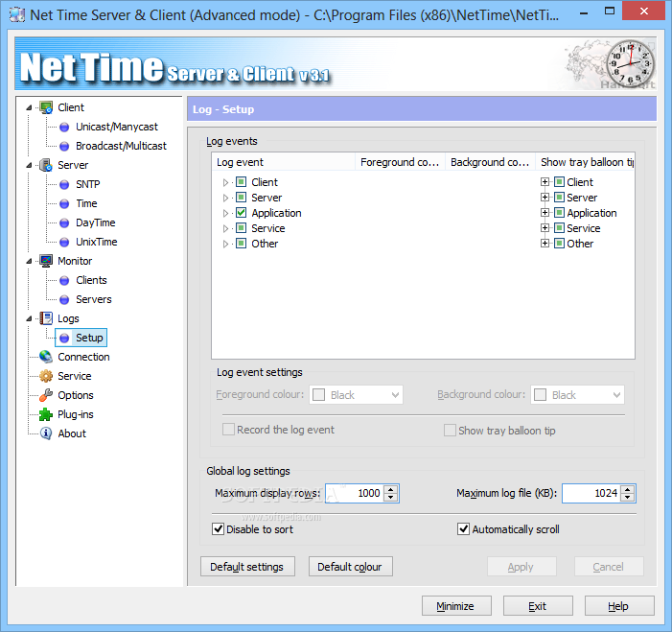Click the About info icon

46,433
